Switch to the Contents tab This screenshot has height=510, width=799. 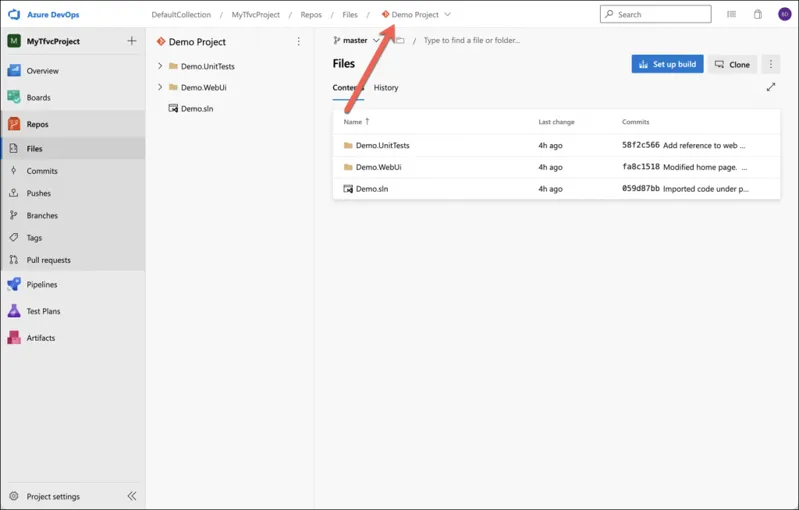[x=348, y=88]
